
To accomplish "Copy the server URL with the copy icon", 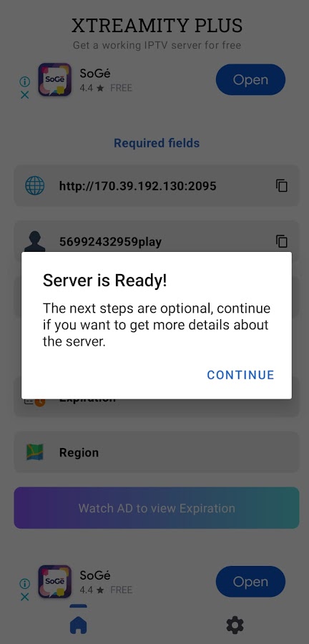I will pyautogui.click(x=282, y=185).
